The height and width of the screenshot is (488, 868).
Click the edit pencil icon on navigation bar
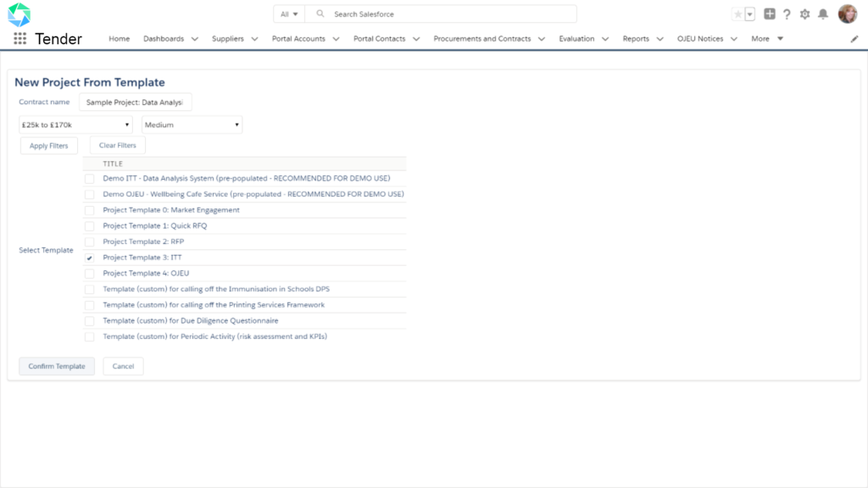854,38
